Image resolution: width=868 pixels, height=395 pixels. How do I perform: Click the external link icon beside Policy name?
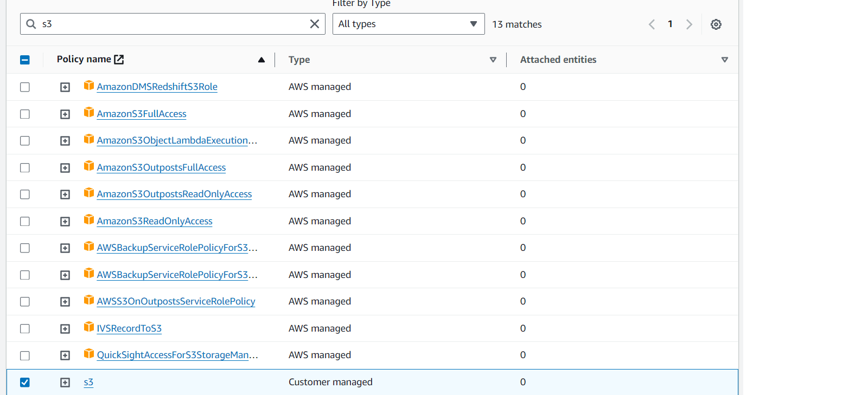[119, 60]
